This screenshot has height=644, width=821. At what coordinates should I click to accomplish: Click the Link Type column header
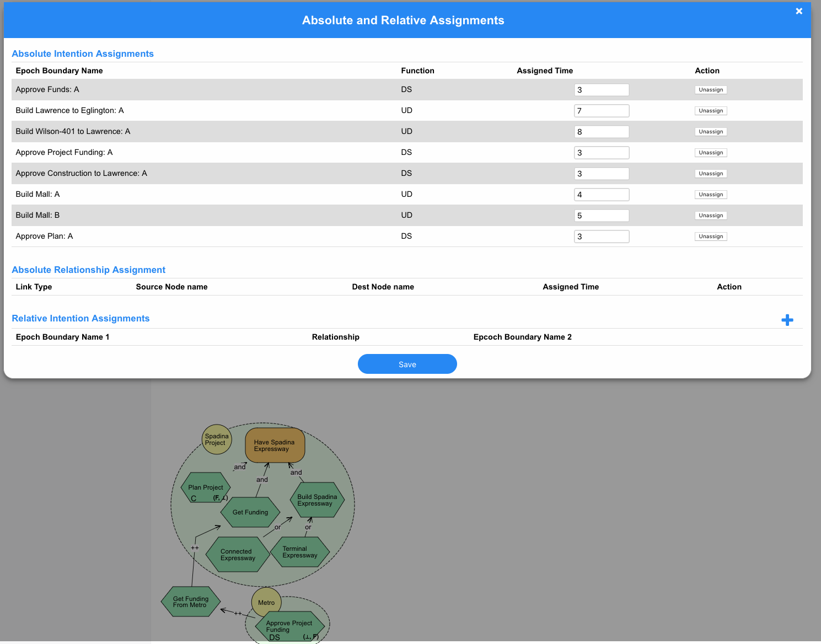(34, 287)
